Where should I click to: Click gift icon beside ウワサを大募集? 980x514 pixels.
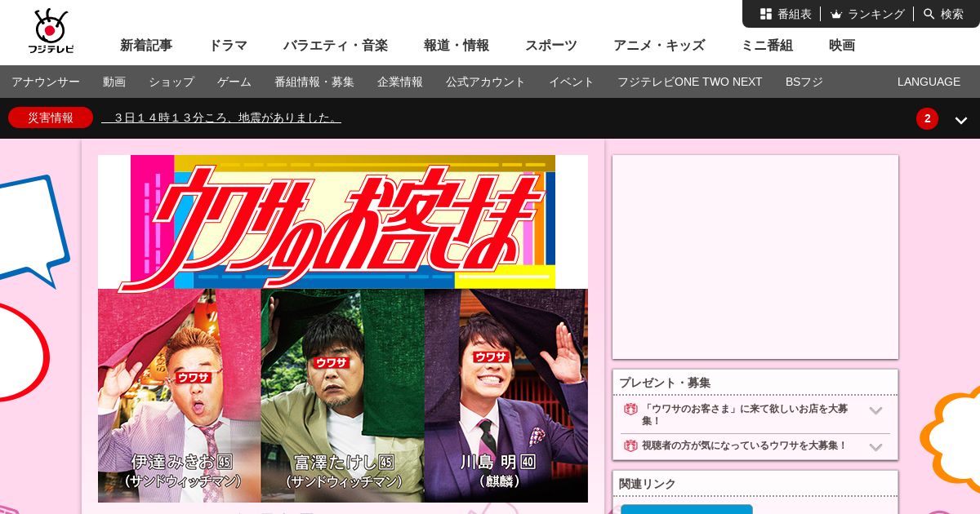(x=630, y=445)
